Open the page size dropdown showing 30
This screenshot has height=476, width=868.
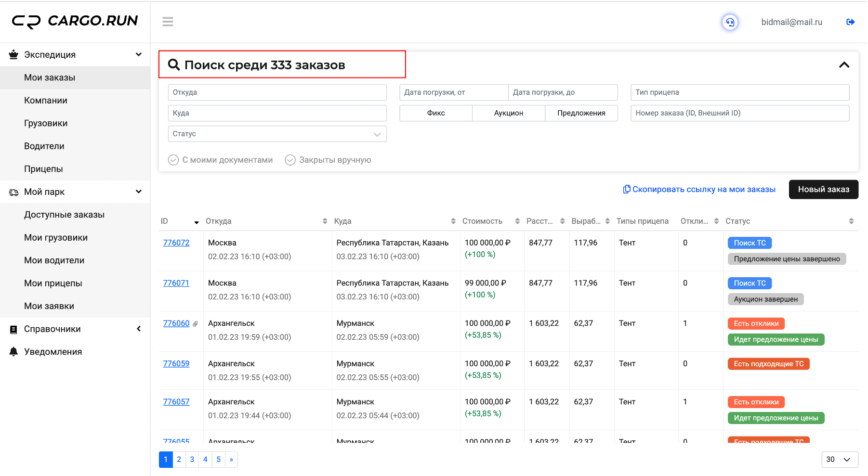tap(840, 459)
